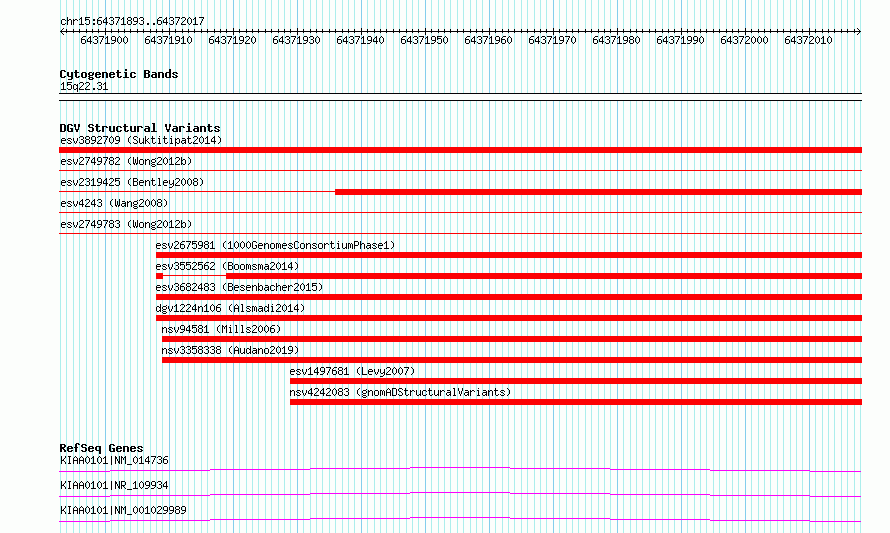Open the esv1497681 (Levy2007) label
Screen dimensions: 890x533
352,371
